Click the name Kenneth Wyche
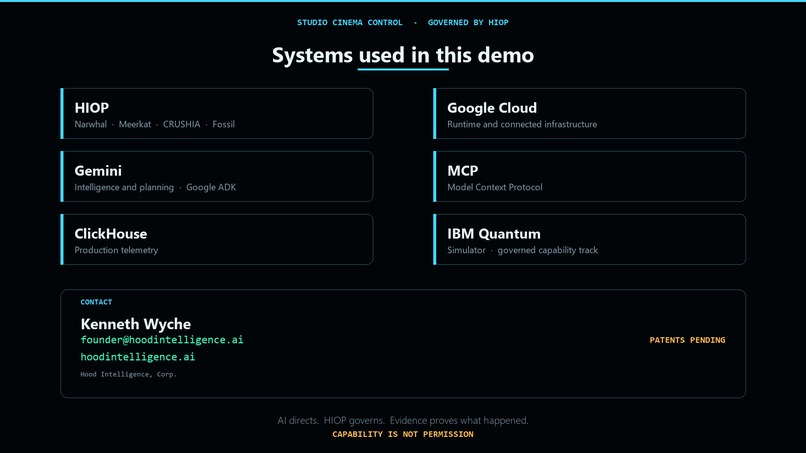 pyautogui.click(x=136, y=324)
